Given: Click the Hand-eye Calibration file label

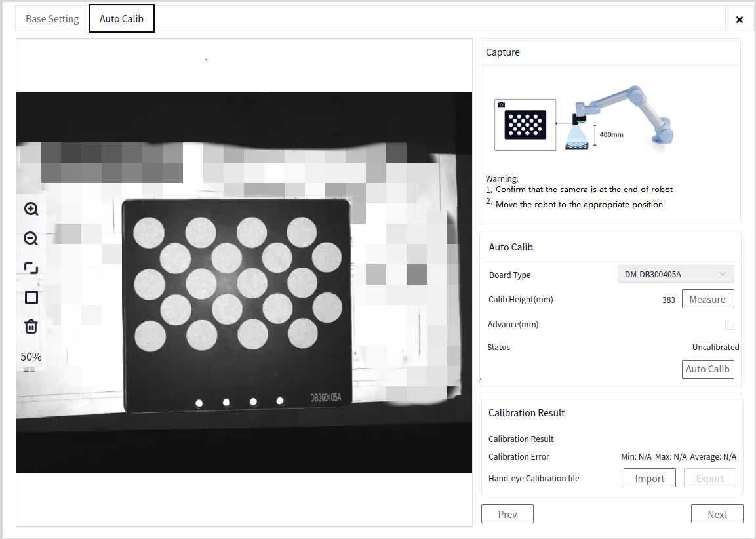Looking at the screenshot, I should [x=534, y=478].
